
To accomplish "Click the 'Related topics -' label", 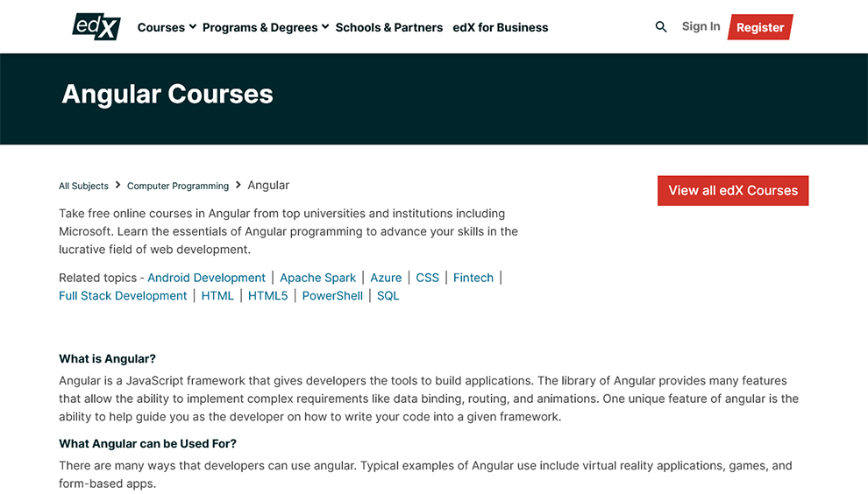I will click(x=102, y=278).
